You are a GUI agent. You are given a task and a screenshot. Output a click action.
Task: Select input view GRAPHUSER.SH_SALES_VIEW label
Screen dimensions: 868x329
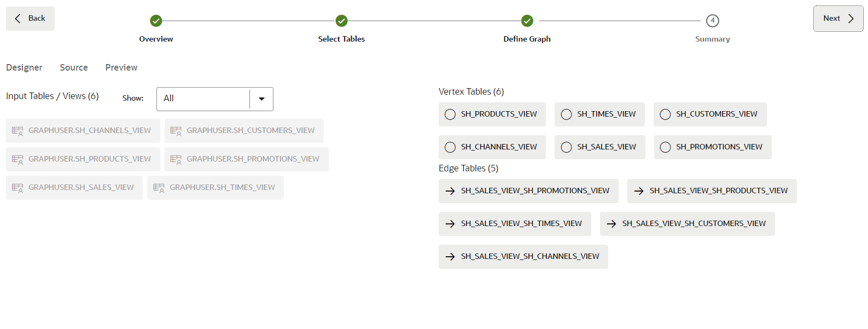[x=81, y=187]
